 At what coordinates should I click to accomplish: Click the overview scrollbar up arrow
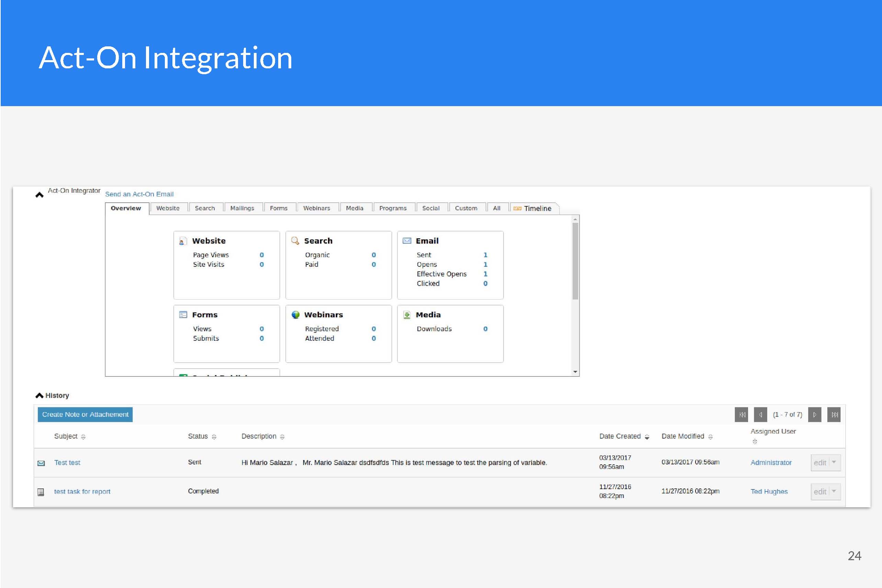575,219
